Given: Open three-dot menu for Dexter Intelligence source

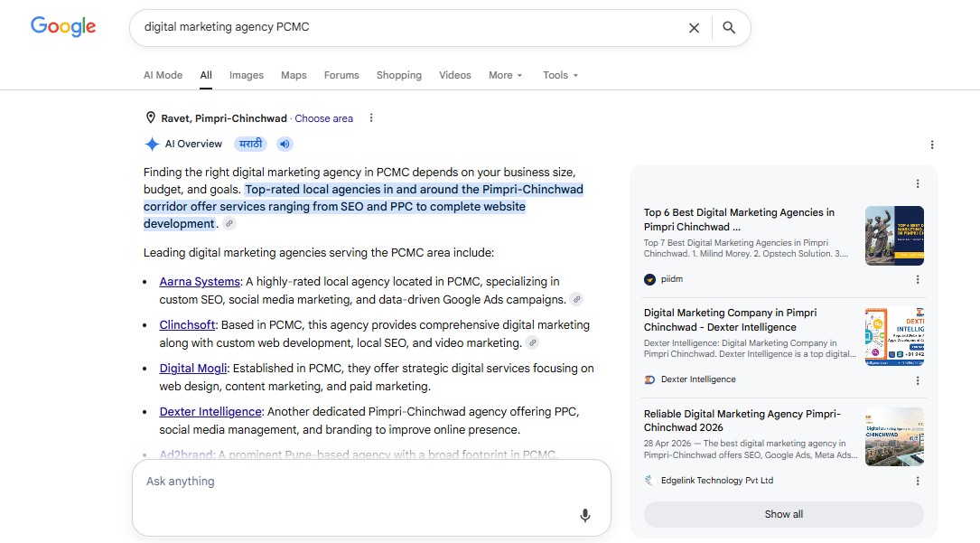Looking at the screenshot, I should 918,379.
